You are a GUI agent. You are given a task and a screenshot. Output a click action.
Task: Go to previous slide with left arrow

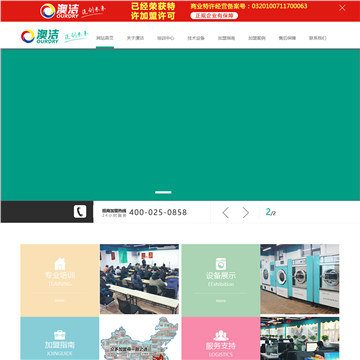tap(226, 212)
